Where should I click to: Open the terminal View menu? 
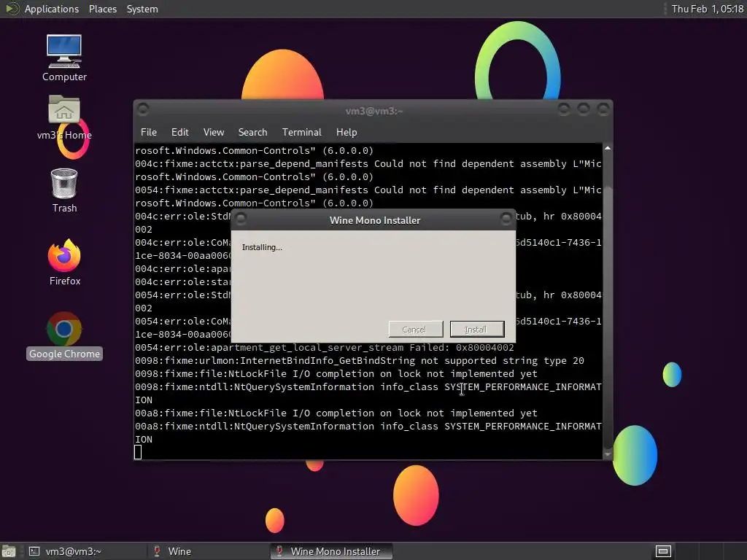point(214,132)
